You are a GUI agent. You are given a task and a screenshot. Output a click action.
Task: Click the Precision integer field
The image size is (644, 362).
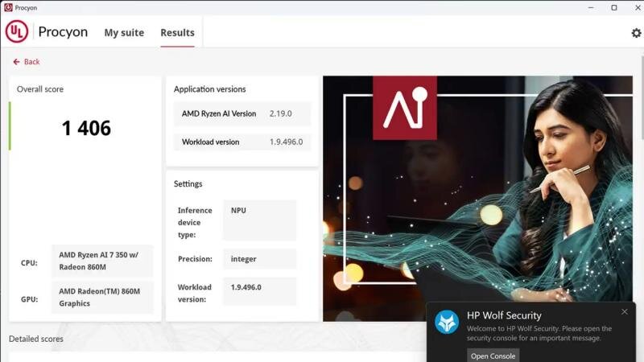pyautogui.click(x=259, y=259)
